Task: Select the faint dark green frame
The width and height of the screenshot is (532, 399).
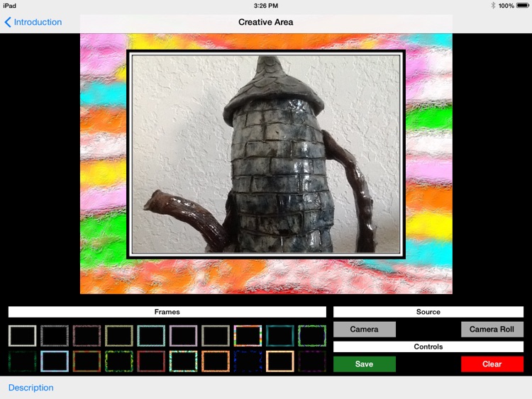Action: click(23, 361)
